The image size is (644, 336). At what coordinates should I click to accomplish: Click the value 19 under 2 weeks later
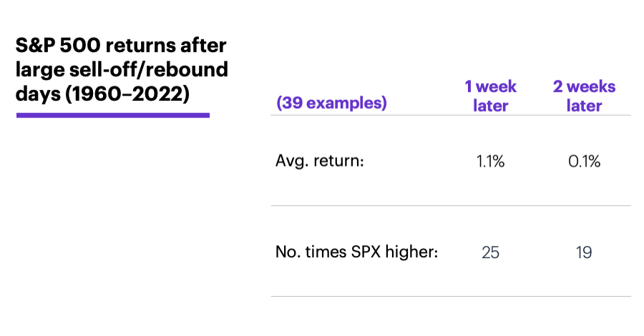[584, 252]
